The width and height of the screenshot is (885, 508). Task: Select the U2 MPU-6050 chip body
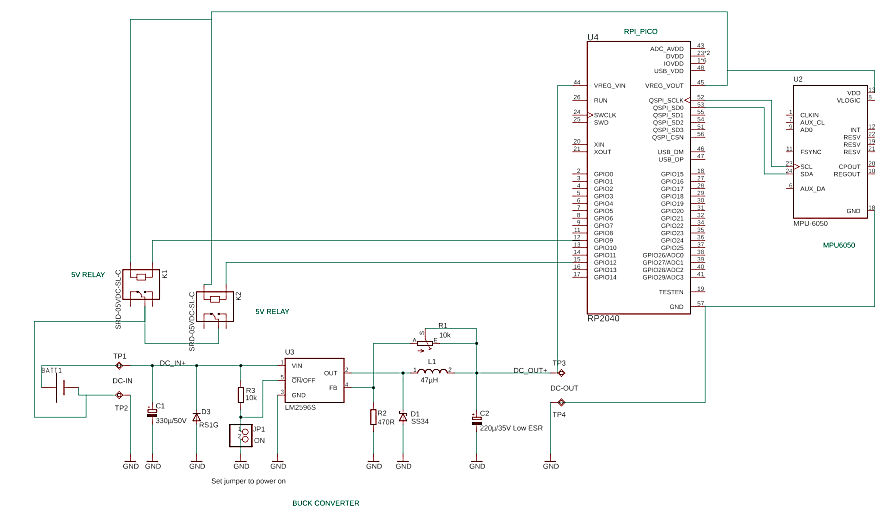[830, 152]
